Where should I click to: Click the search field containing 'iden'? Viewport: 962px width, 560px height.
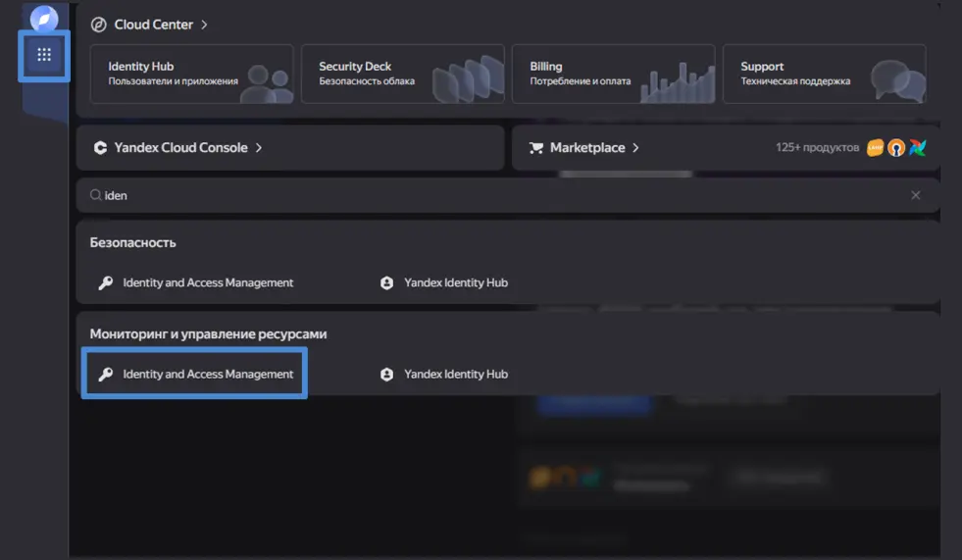490,195
